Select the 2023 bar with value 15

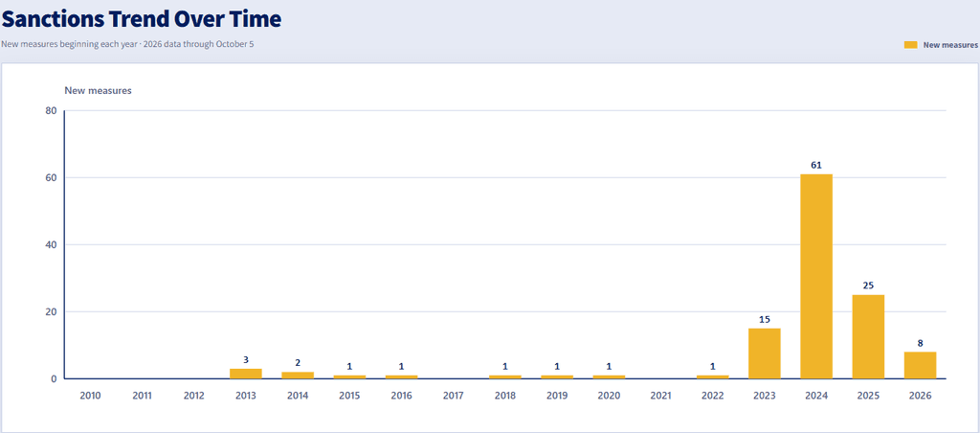[765, 353]
